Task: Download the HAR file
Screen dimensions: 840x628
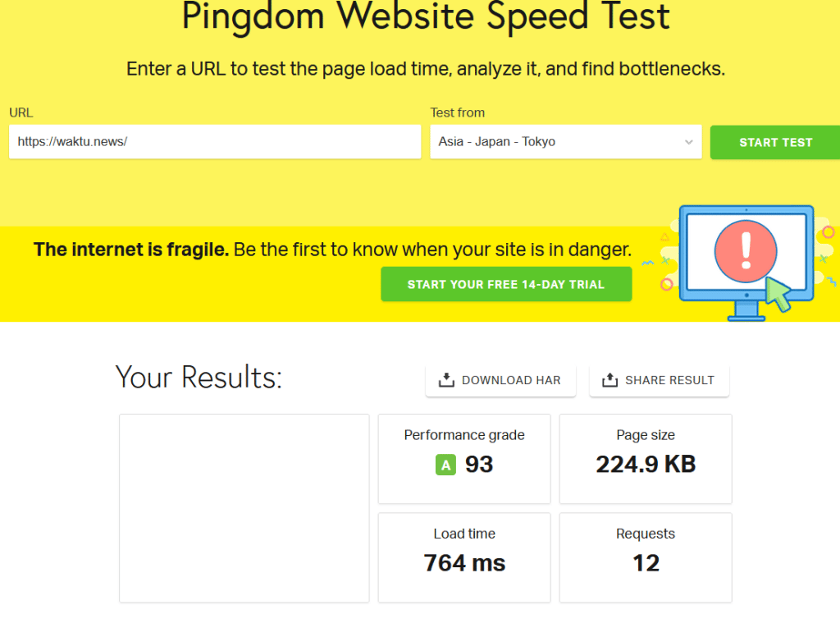Action: [x=500, y=380]
